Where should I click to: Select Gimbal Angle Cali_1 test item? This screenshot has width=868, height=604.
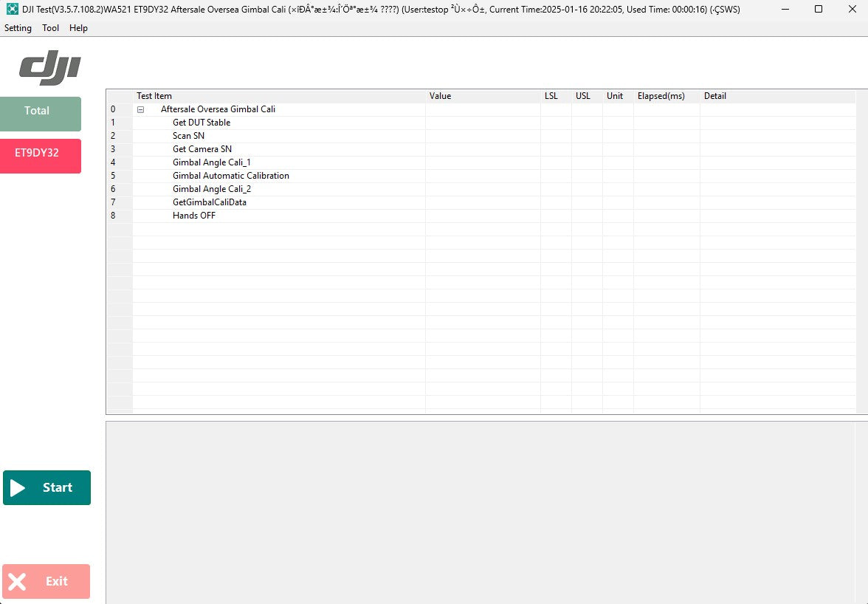(212, 162)
